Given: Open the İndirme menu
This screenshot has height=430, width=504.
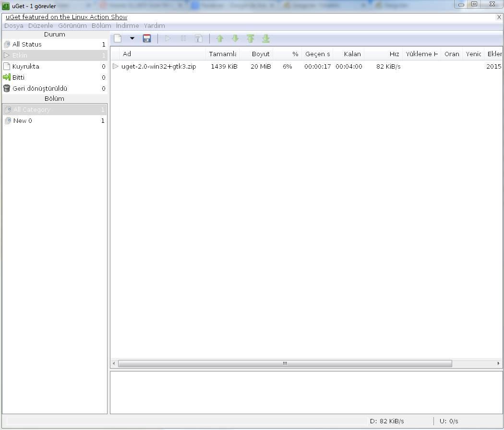Looking at the screenshot, I should pyautogui.click(x=127, y=26).
